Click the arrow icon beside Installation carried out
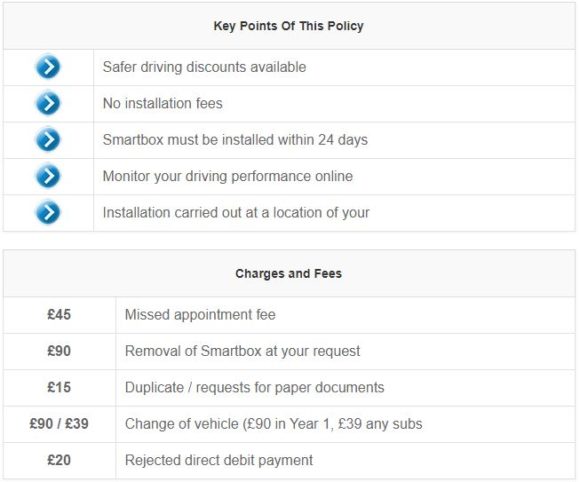Viewport: 580px width, 482px height. coord(48,212)
